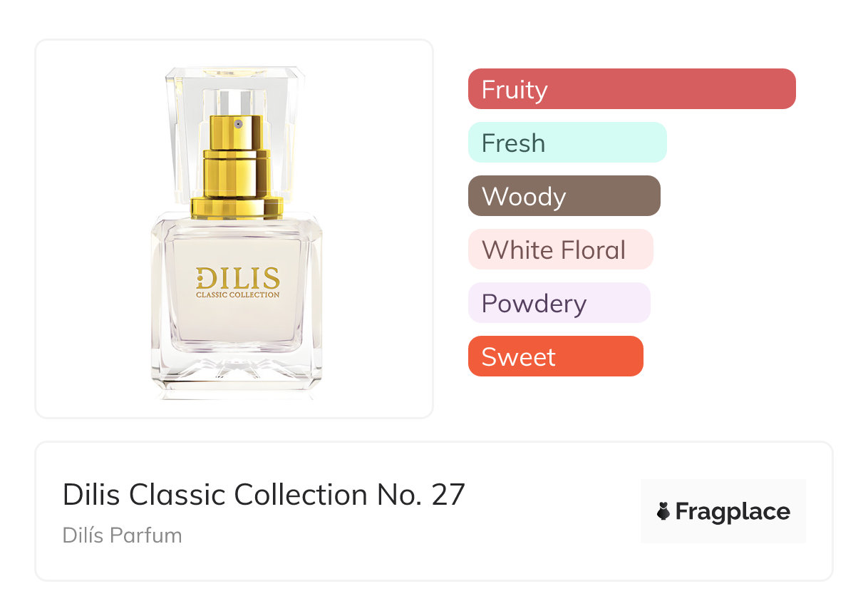The width and height of the screenshot is (868, 616).
Task: Select the Fresh accord bar
Action: (x=567, y=143)
